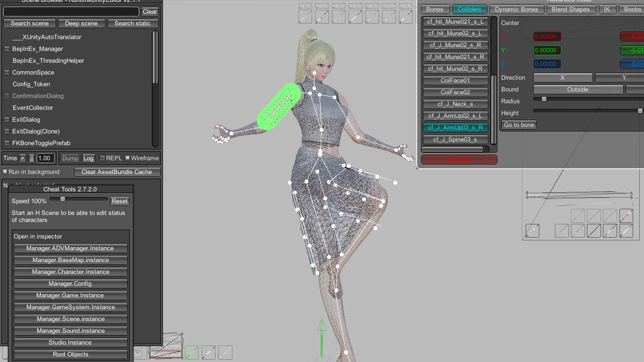
Task: Expand the CommonSpace tree node
Action: [7, 73]
